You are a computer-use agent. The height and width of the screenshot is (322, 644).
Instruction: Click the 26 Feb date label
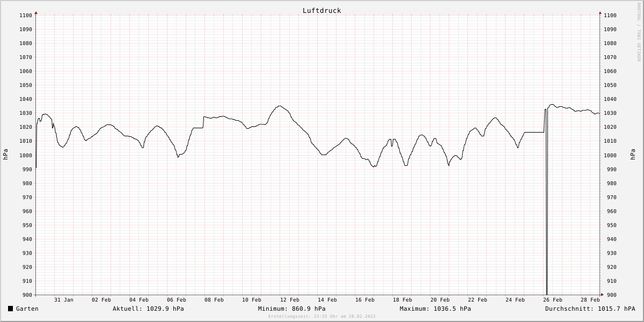553,299
